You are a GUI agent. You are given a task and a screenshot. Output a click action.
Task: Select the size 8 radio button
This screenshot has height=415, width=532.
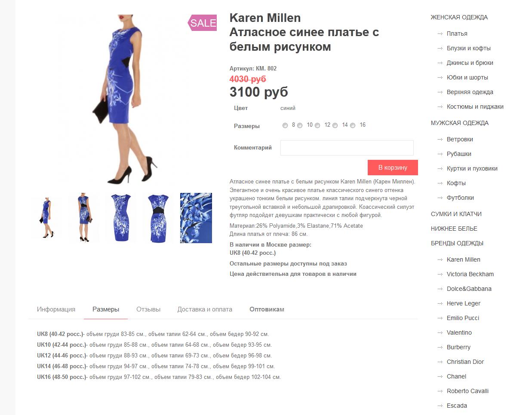pos(285,125)
